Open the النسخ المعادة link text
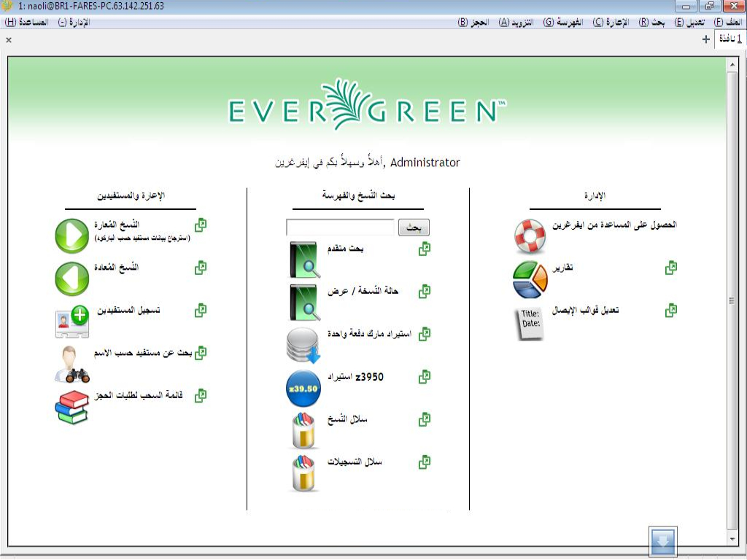The width and height of the screenshot is (747, 560). [x=116, y=267]
